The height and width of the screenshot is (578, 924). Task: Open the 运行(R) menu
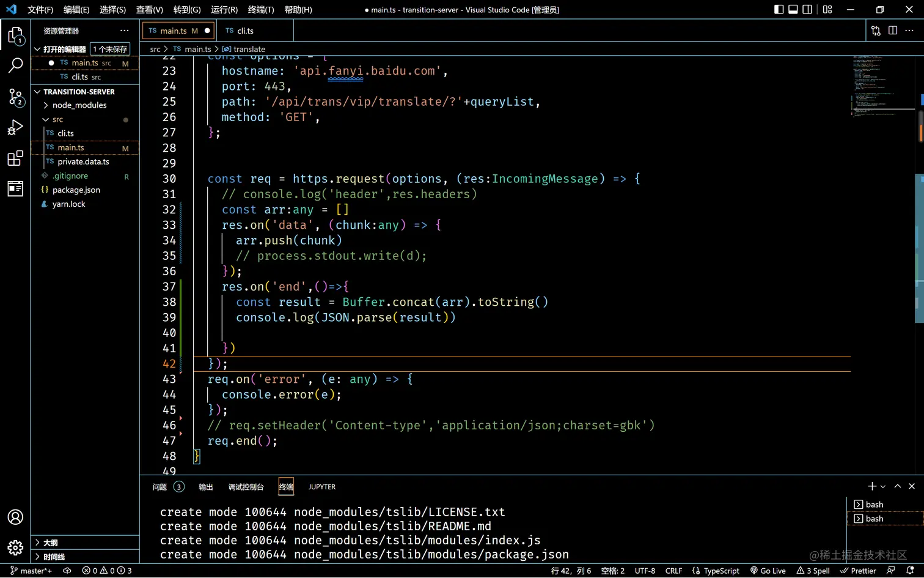(x=224, y=9)
